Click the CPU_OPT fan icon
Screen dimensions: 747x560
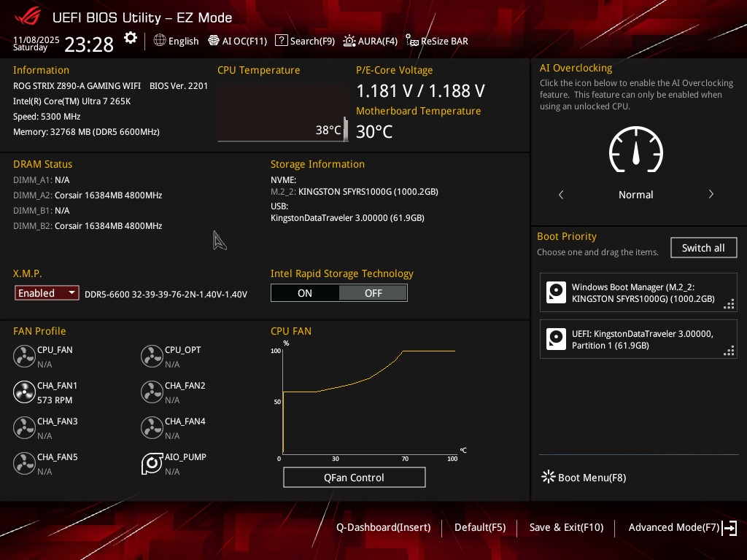[x=152, y=356]
